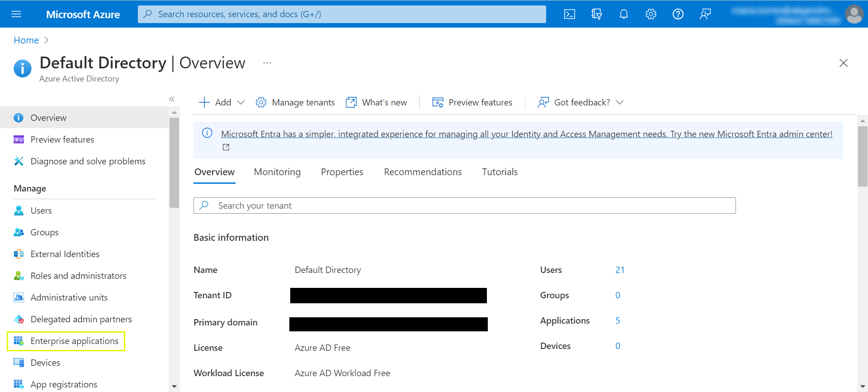Image resolution: width=868 pixels, height=392 pixels.
Task: Close the Default Directory blade
Action: 844,63
